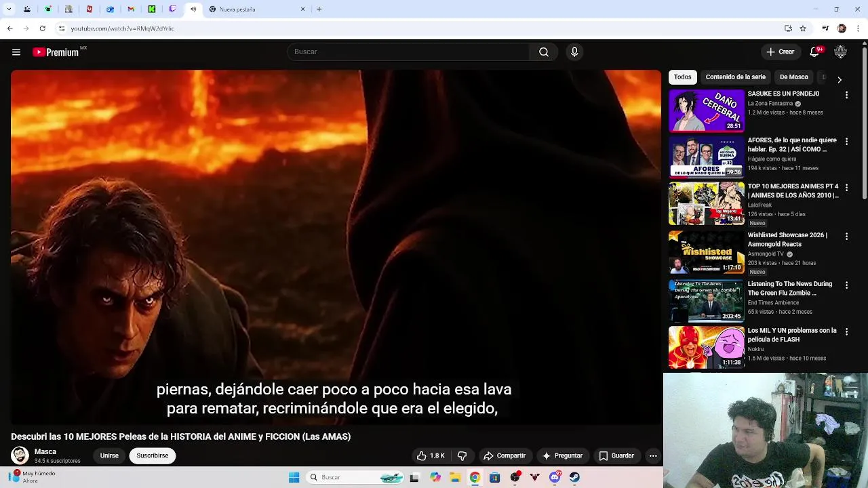This screenshot has height=488, width=868.
Task: Click the Guardar button
Action: (x=616, y=456)
